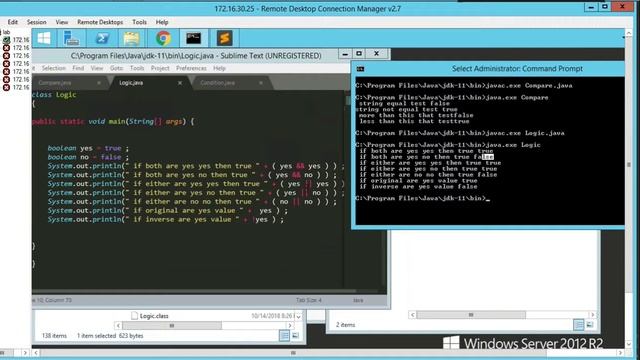Click the Logic.class file icon
This screenshot has height=360, width=640.
click(135, 316)
